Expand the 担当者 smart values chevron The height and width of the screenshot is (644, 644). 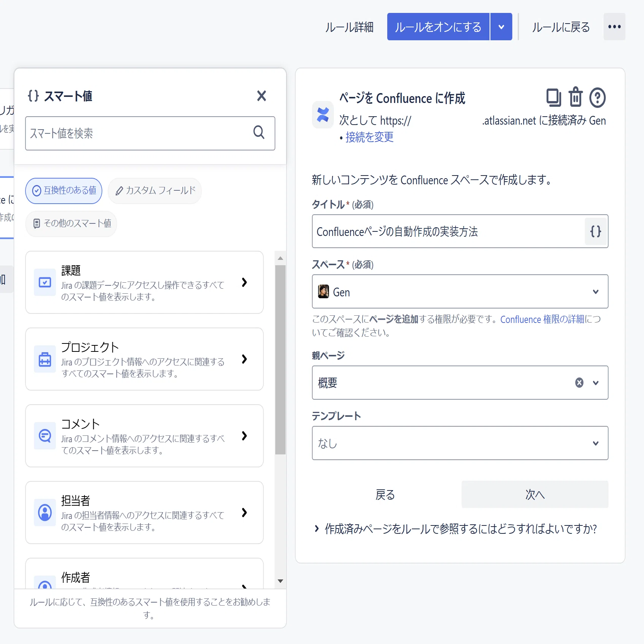point(244,513)
